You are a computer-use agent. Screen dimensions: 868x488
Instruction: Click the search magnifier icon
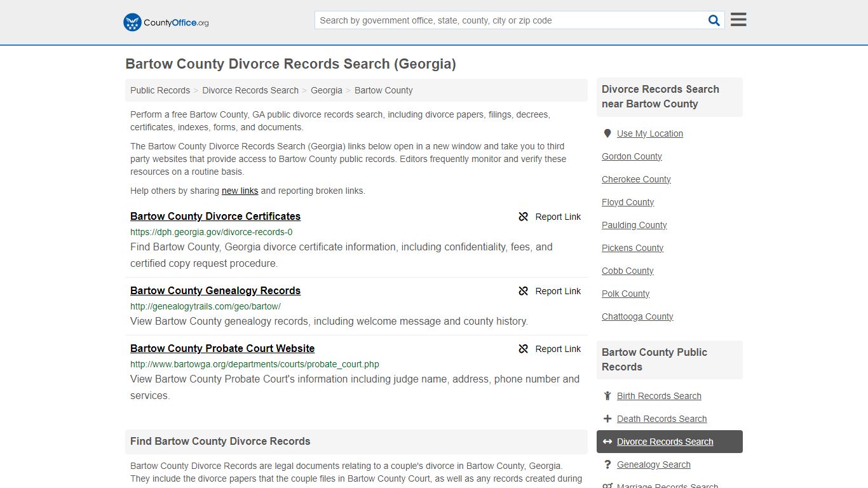[714, 20]
